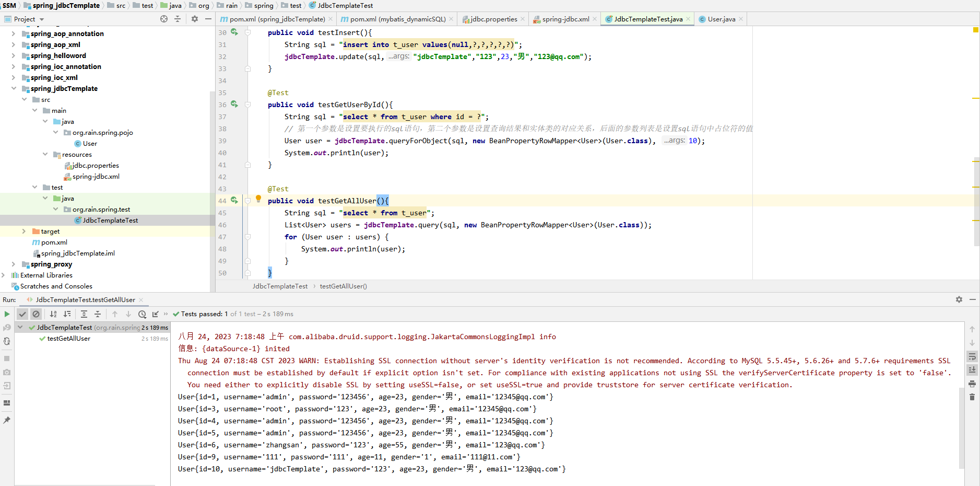Hide the Project panel
Viewport: 980px width, 486px height.
pyautogui.click(x=208, y=19)
